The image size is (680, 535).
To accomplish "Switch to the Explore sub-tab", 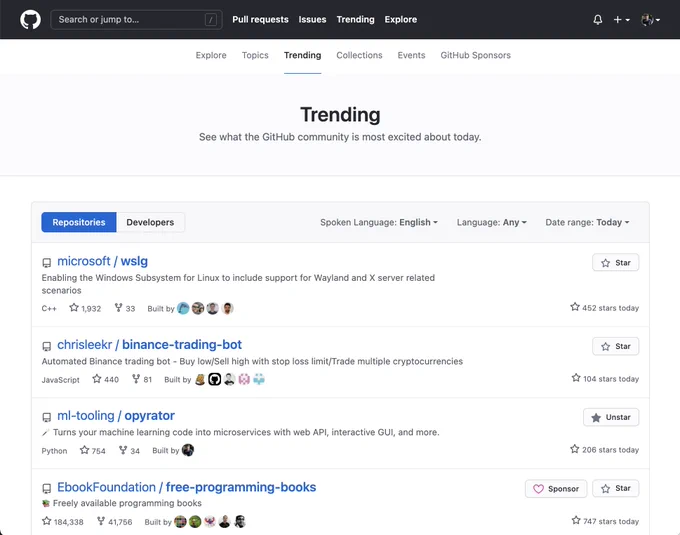I will pos(211,55).
